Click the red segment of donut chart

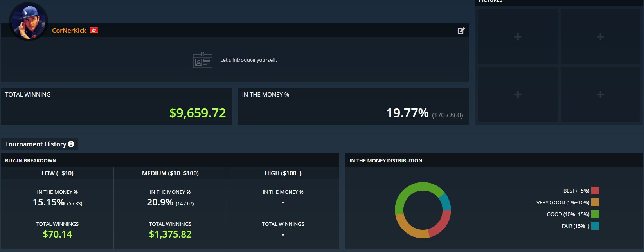(442, 225)
